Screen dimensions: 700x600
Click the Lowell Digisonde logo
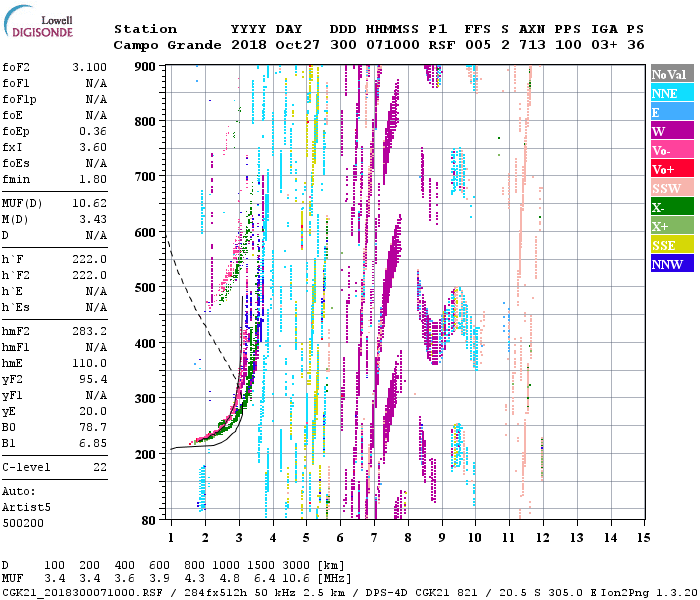pos(38,22)
